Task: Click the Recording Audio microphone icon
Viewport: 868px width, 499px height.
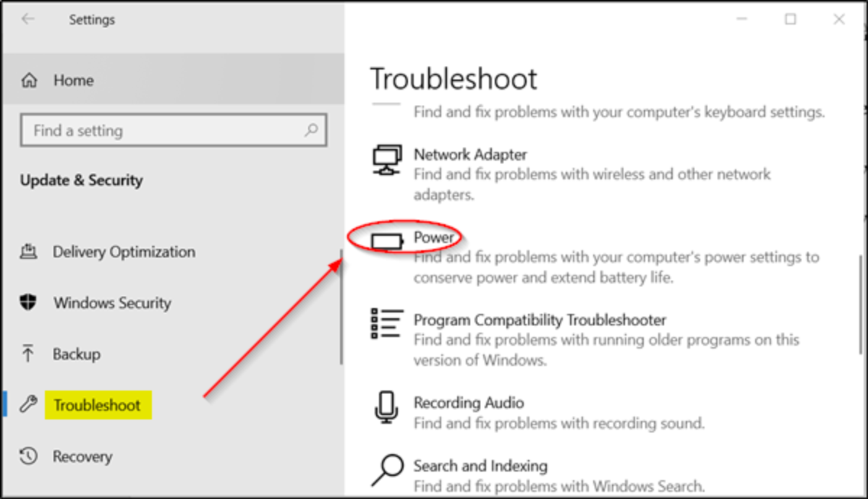Action: click(386, 407)
